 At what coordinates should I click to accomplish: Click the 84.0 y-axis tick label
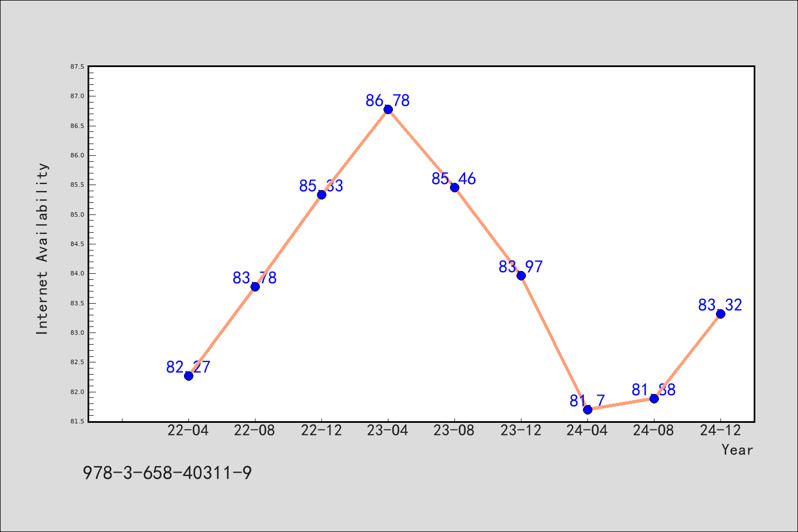point(78,274)
